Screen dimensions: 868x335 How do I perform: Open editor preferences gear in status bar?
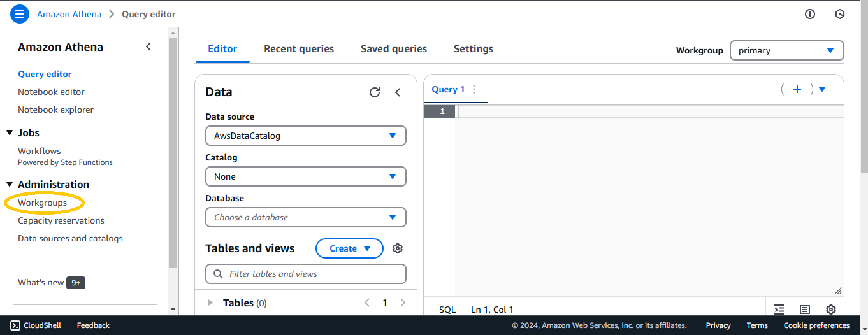(831, 310)
